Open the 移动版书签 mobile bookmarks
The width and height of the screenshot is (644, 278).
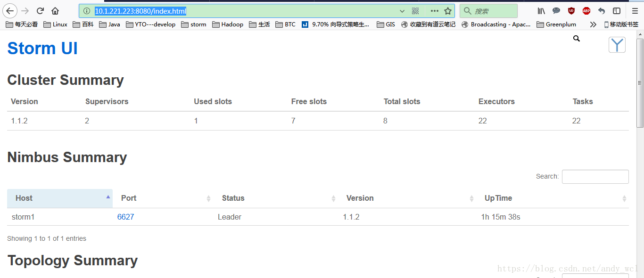tap(621, 25)
